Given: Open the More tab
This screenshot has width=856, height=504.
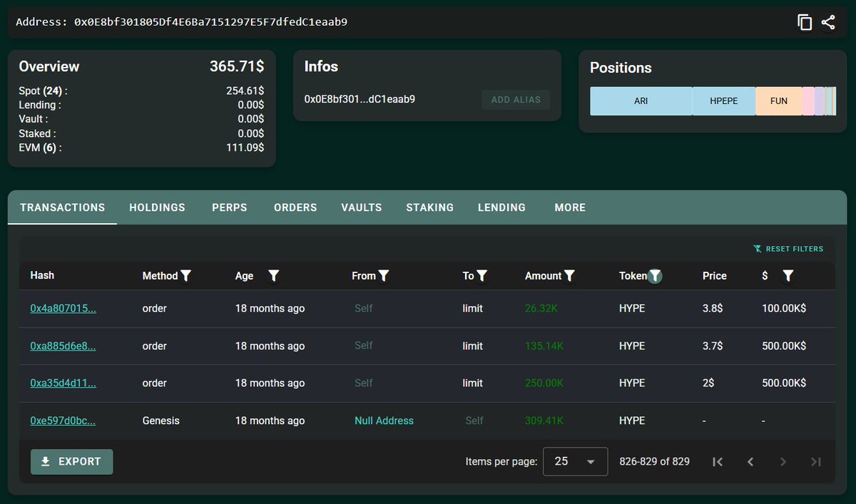Looking at the screenshot, I should pyautogui.click(x=570, y=208).
